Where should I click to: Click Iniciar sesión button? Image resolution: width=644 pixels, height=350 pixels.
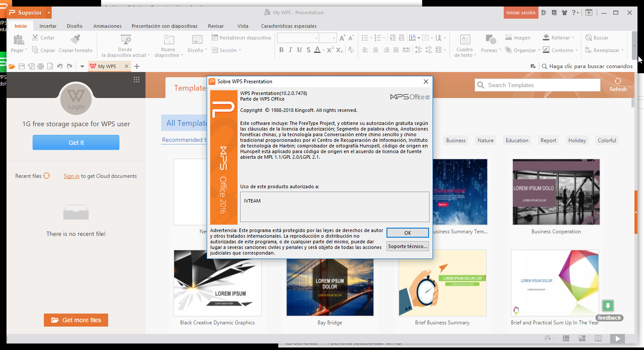[521, 13]
